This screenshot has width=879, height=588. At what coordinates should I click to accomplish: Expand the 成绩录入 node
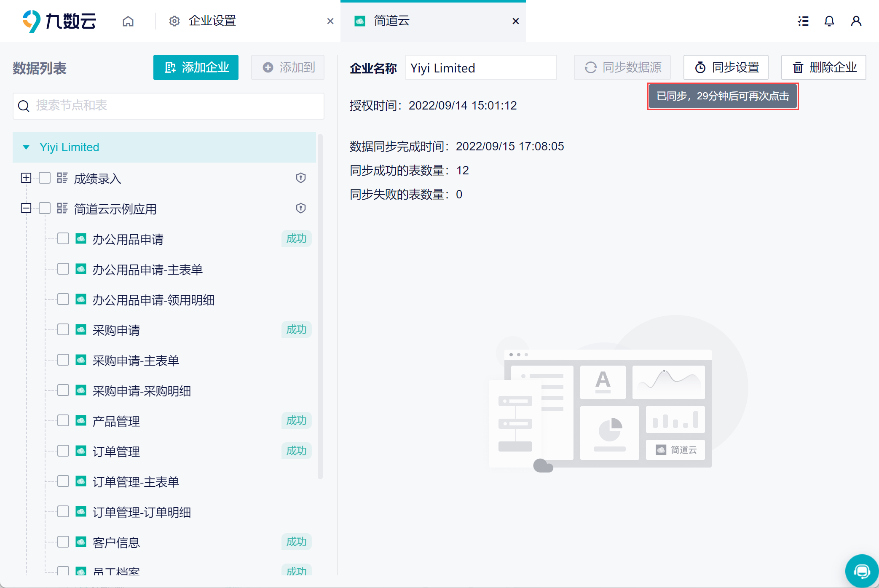click(x=26, y=178)
